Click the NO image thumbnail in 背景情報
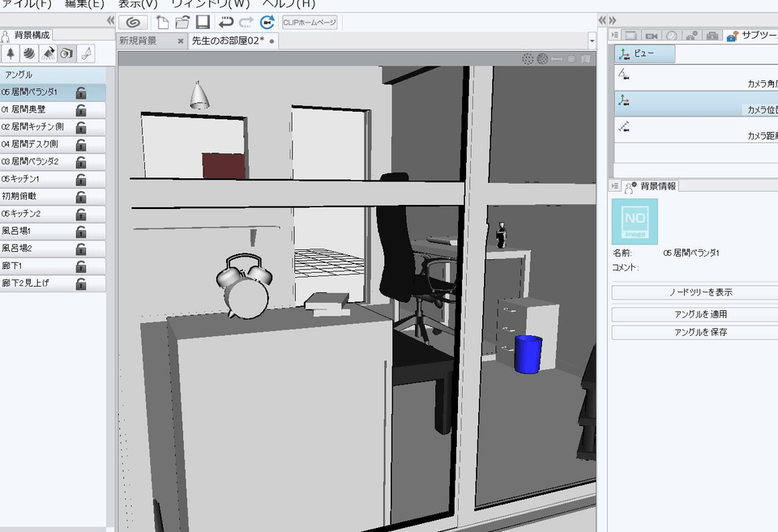 click(635, 222)
